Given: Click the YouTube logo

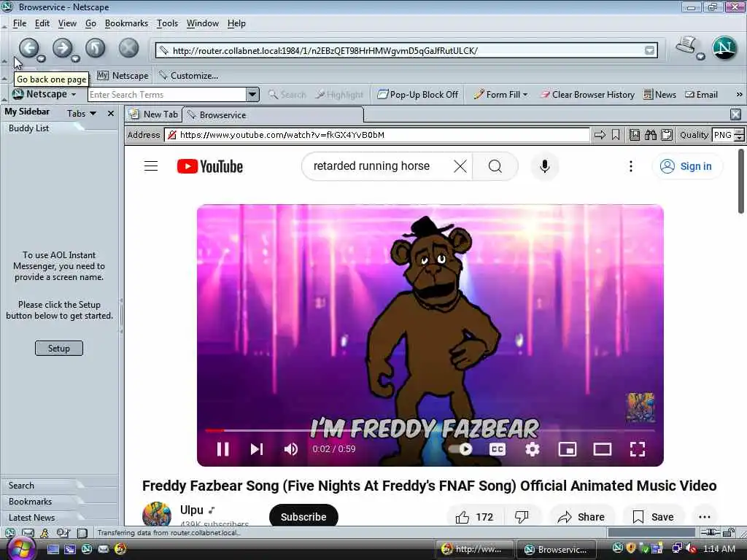Looking at the screenshot, I should [x=210, y=166].
